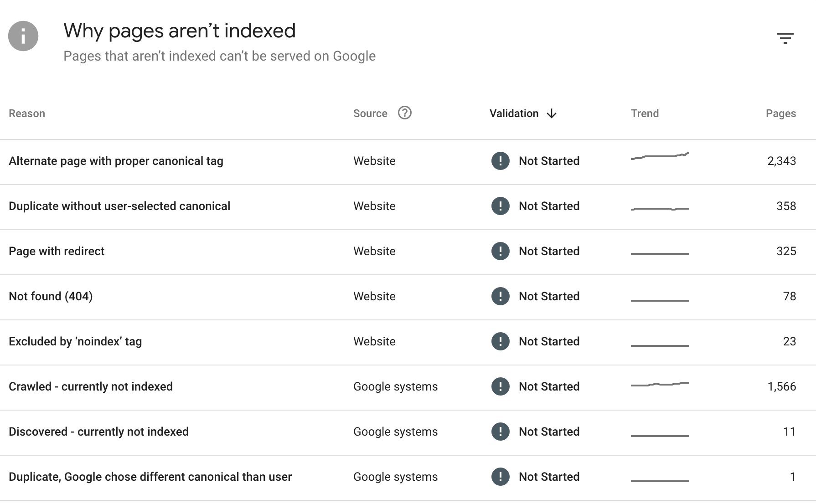Click the Trend column header

[645, 113]
